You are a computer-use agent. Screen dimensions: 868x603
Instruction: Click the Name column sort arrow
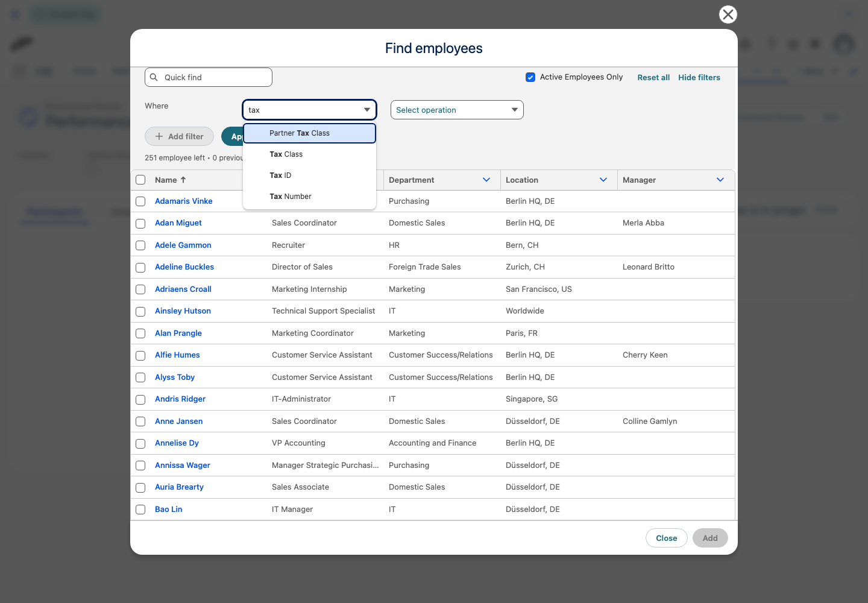point(183,180)
